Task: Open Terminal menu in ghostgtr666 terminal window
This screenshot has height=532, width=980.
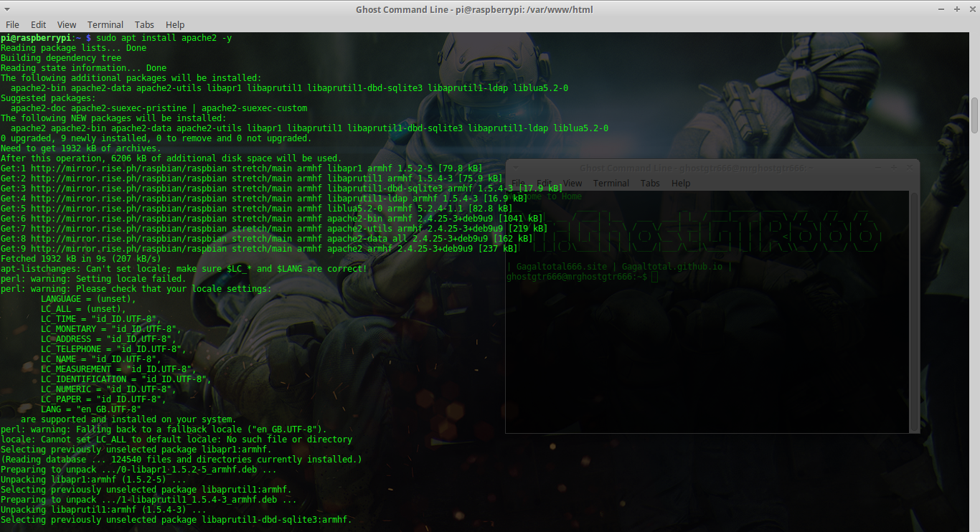Action: pos(611,183)
